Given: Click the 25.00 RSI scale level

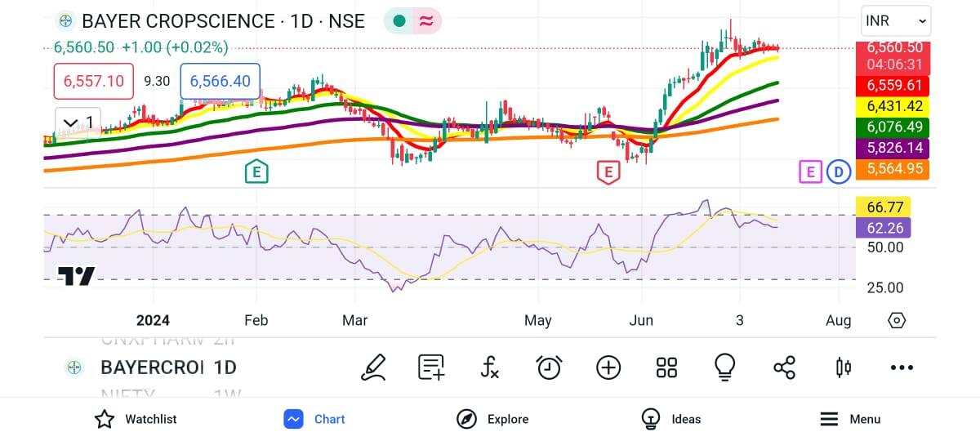Looking at the screenshot, I should point(884,287).
